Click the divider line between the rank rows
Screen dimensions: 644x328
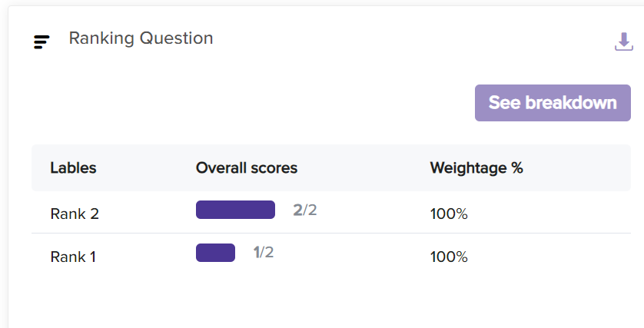330,234
